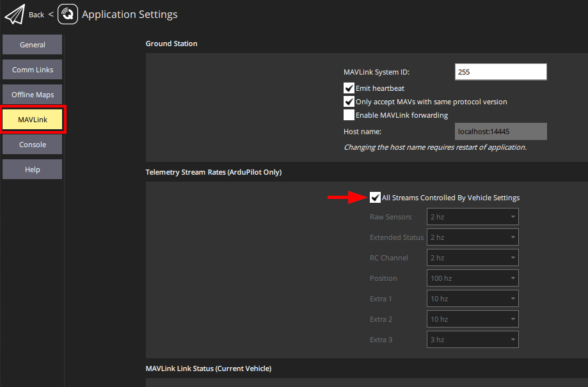Screen dimensions: 588x387
Task: Open the Position rate dropdown
Action: click(472, 278)
